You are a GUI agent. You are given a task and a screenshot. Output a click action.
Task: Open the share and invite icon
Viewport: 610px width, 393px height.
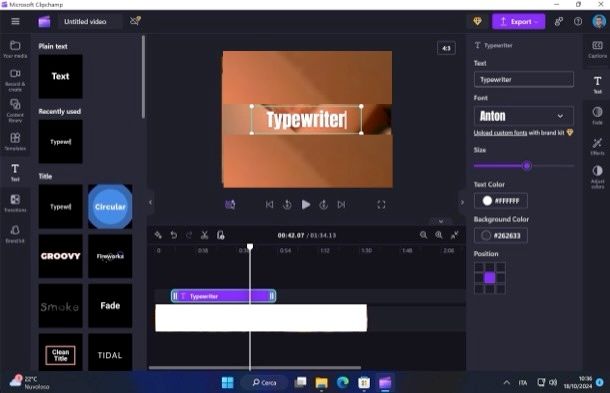559,21
